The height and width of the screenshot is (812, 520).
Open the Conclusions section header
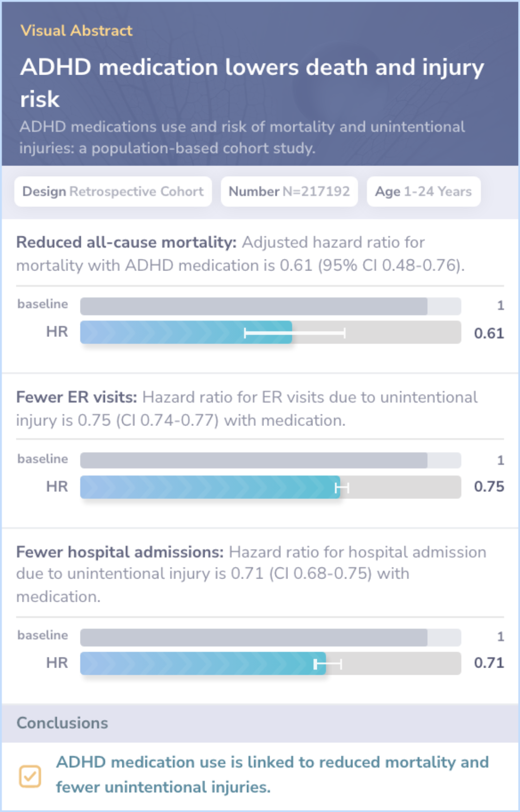click(63, 723)
